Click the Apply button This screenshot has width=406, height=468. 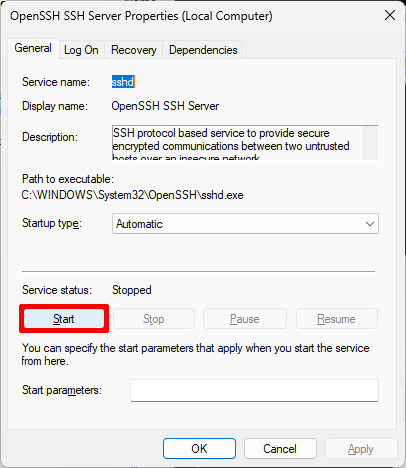361,449
